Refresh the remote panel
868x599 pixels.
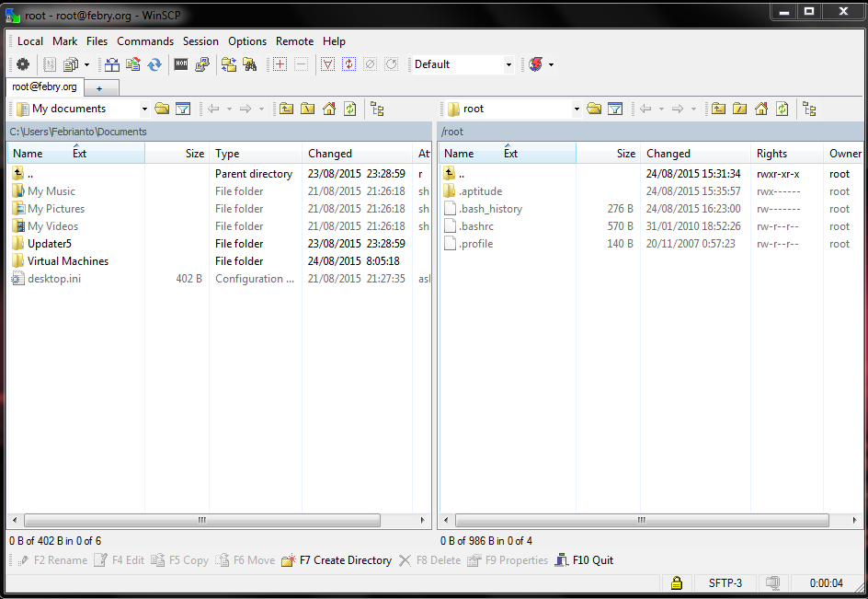pos(782,109)
